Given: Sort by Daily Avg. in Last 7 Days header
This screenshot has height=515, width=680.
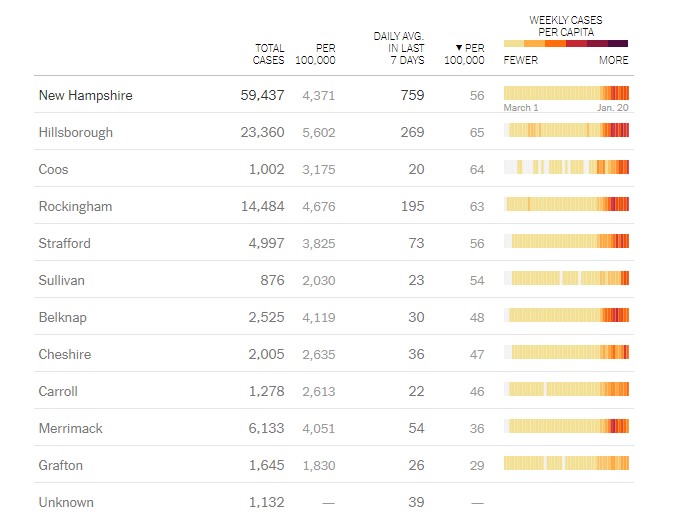Looking at the screenshot, I should [x=399, y=48].
